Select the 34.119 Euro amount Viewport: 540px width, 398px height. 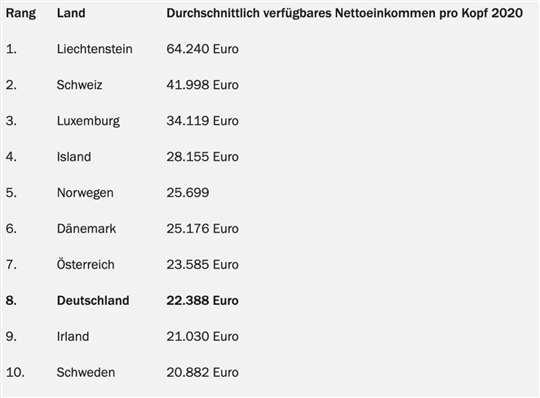click(x=202, y=121)
